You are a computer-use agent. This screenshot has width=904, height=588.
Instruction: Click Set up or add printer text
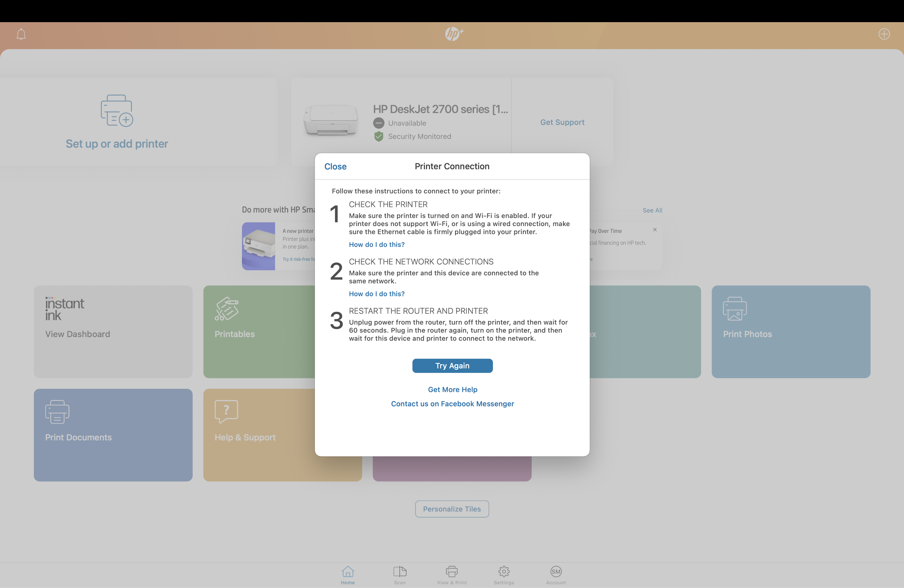pos(117,144)
